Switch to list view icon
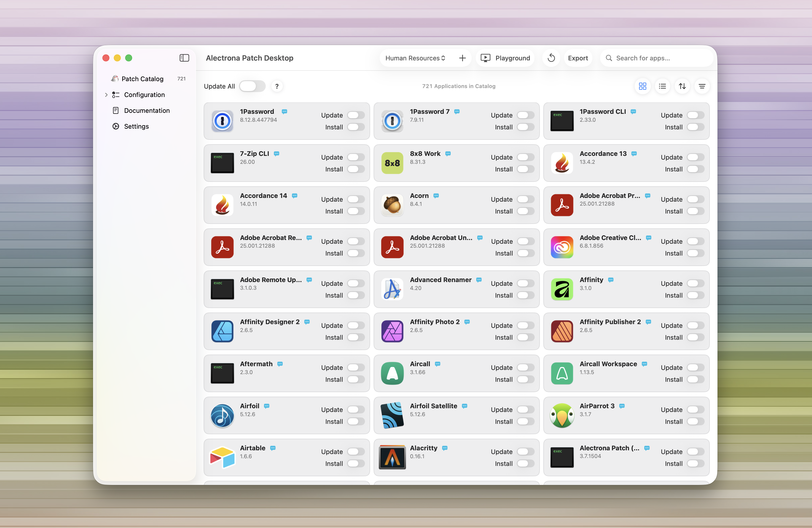 [x=662, y=86]
